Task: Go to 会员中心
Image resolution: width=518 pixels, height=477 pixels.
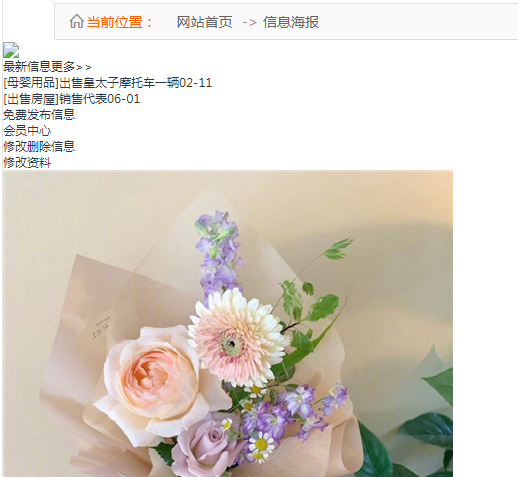Action: 27,131
